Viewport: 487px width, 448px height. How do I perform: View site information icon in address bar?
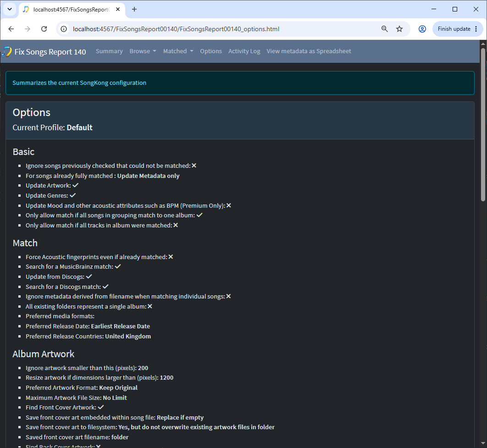(64, 29)
